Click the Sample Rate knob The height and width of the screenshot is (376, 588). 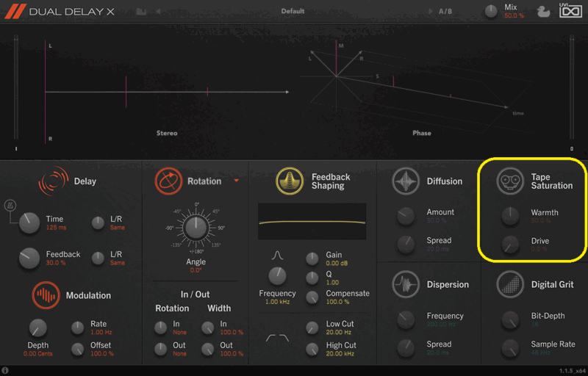(x=510, y=348)
